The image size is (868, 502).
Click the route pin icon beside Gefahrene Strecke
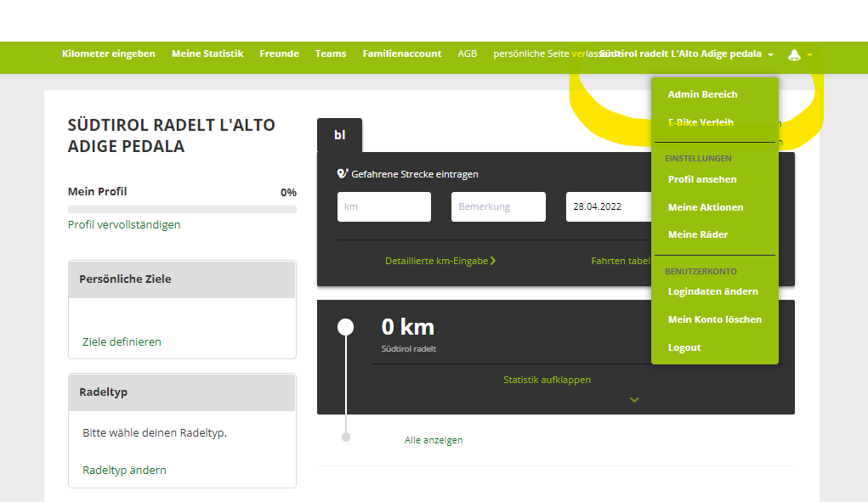pyautogui.click(x=343, y=173)
